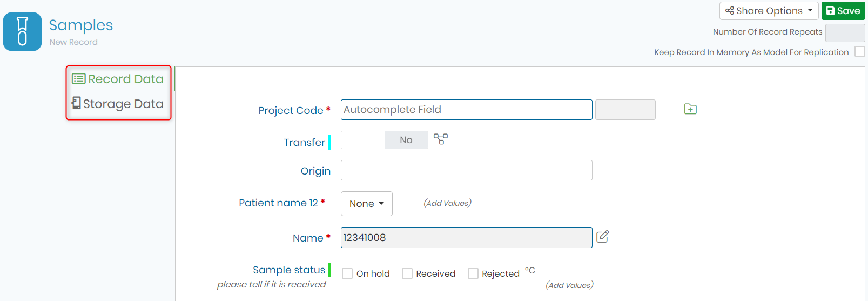Click the edit pencil icon beside Name field

pyautogui.click(x=602, y=237)
